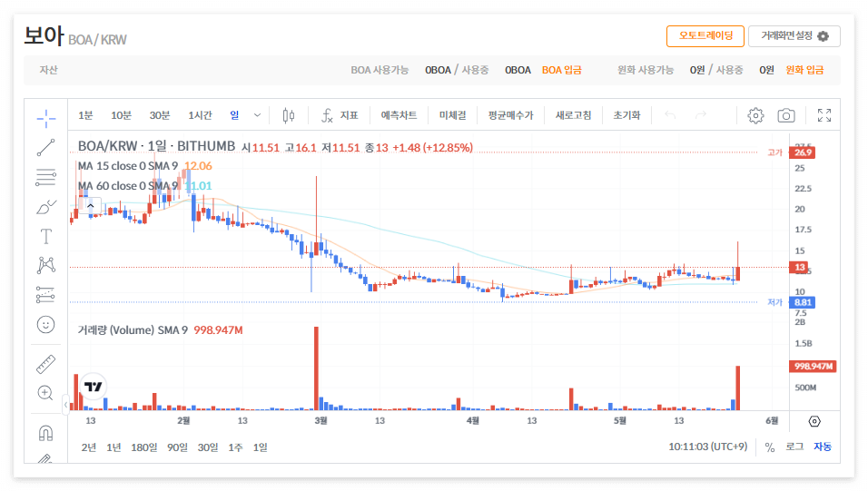Image resolution: width=868 pixels, height=491 pixels.
Task: Open timezone selector 10:11:03 (UTC+9)
Action: click(707, 447)
